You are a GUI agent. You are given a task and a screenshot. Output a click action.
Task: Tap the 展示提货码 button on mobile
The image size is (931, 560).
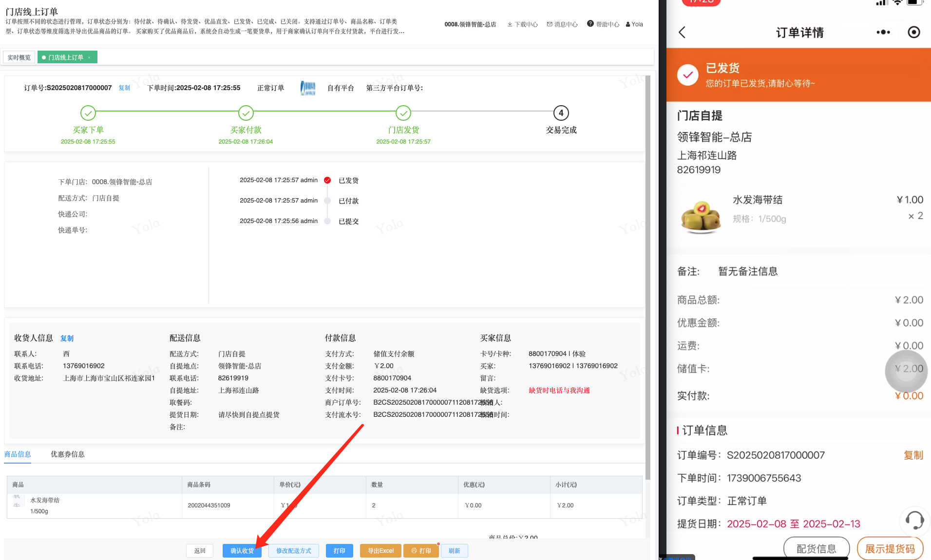(890, 549)
